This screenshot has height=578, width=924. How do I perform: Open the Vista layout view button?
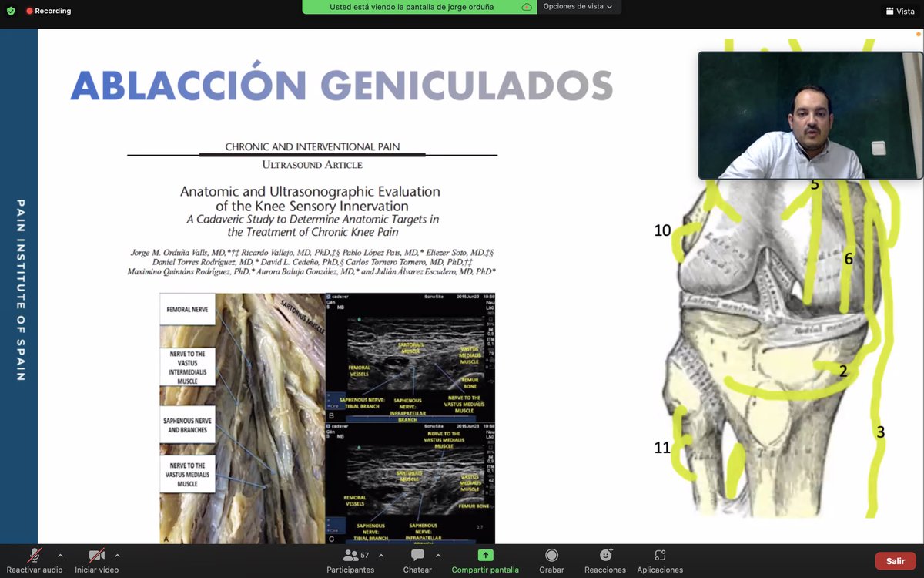point(899,11)
